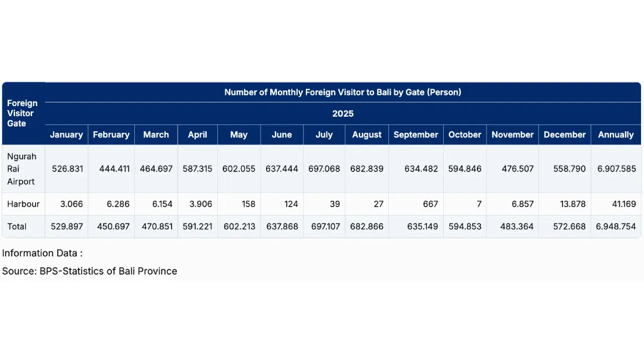Click the table title header text
644x362 pixels.
(x=343, y=92)
